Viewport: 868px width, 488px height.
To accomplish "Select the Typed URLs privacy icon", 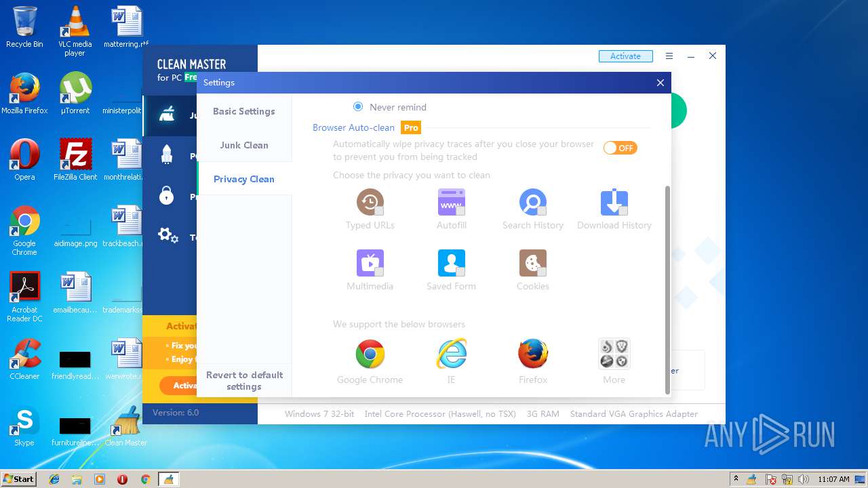I will coord(370,202).
